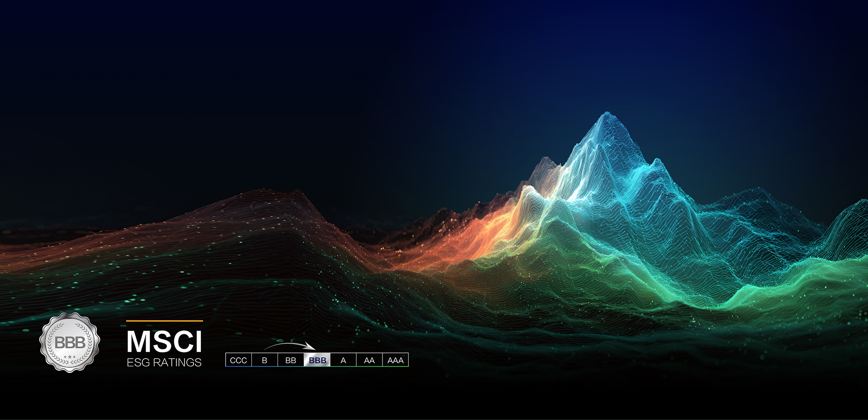
Task: Click the dark blue sky above the peak
Action: click(x=606, y=54)
